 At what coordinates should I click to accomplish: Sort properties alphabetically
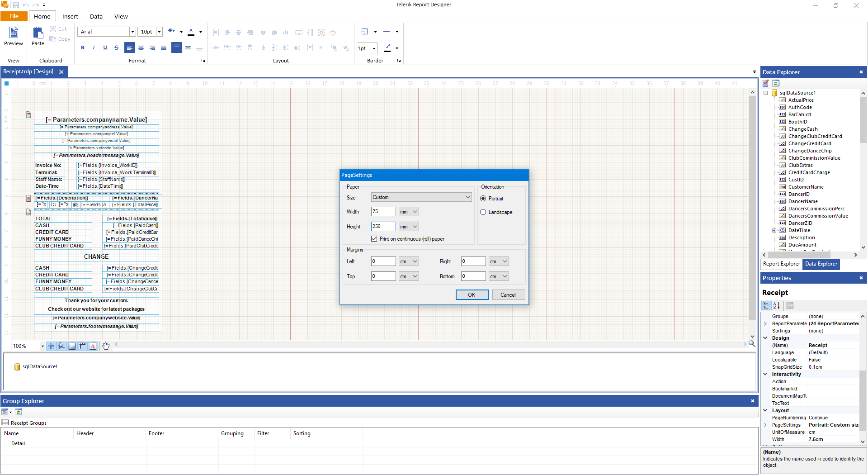coord(777,306)
